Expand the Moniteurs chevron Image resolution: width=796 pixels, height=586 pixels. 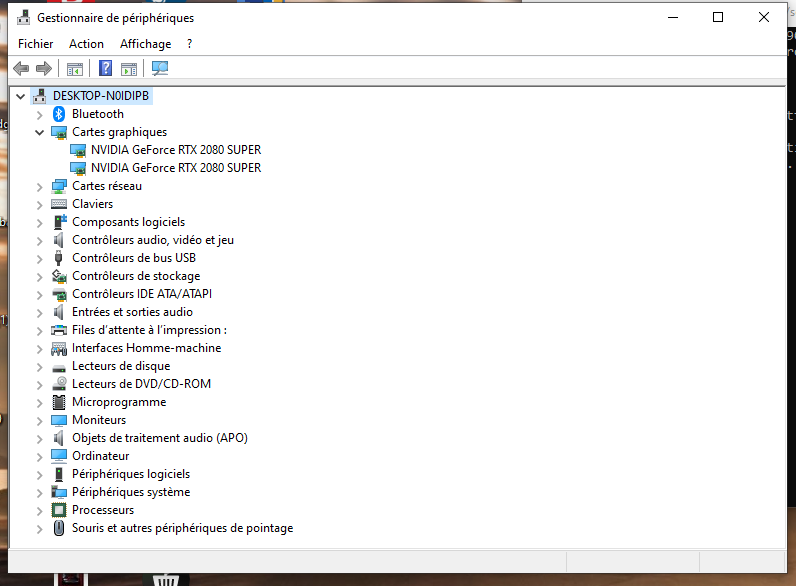40,420
